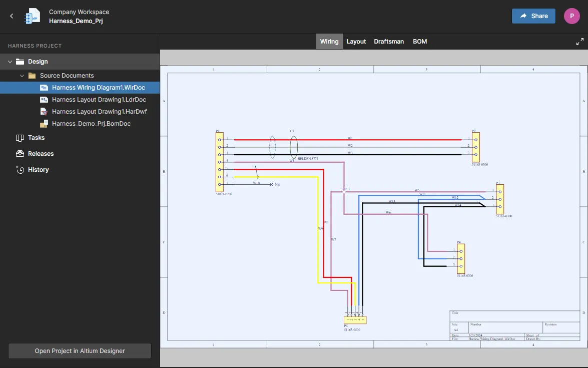
Task: Open Harness Layout Drawing1.HarDwf document
Action: pos(99,112)
